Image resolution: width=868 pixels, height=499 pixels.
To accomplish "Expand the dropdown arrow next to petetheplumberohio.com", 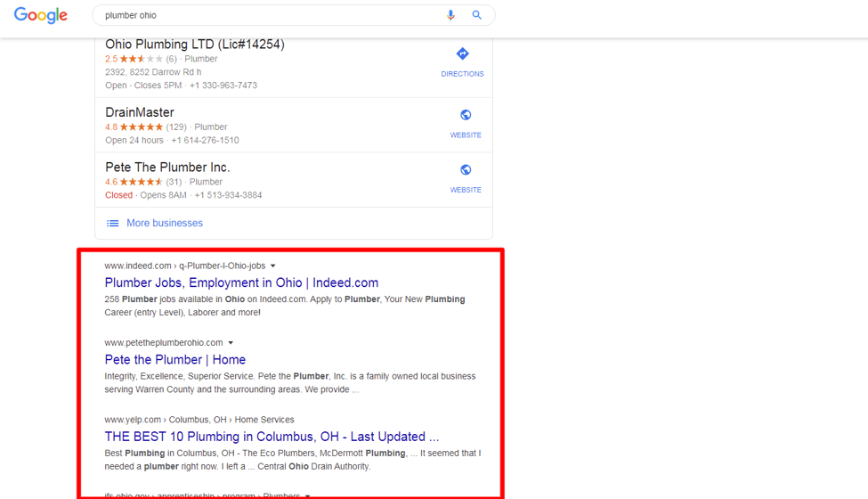I will tap(231, 343).
